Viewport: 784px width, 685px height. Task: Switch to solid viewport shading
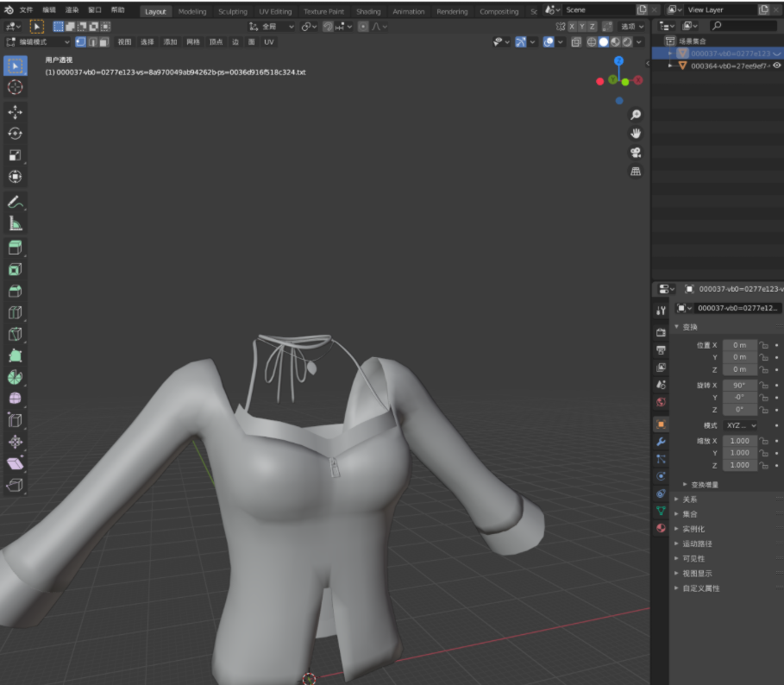604,42
